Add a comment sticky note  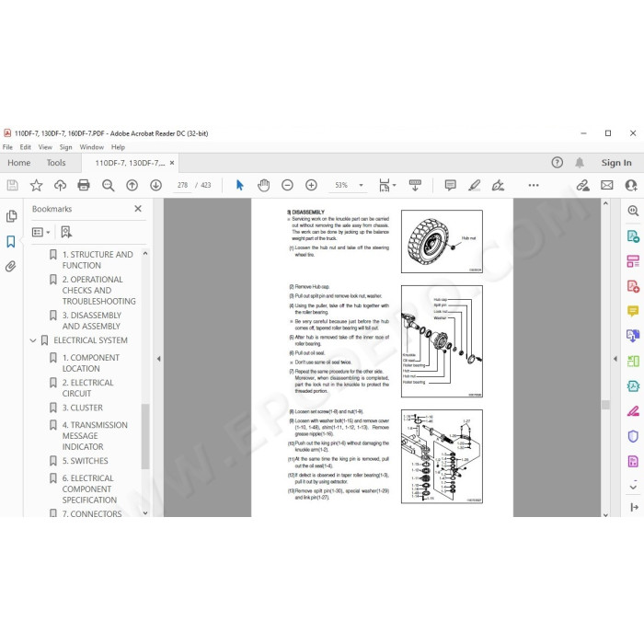(450, 185)
